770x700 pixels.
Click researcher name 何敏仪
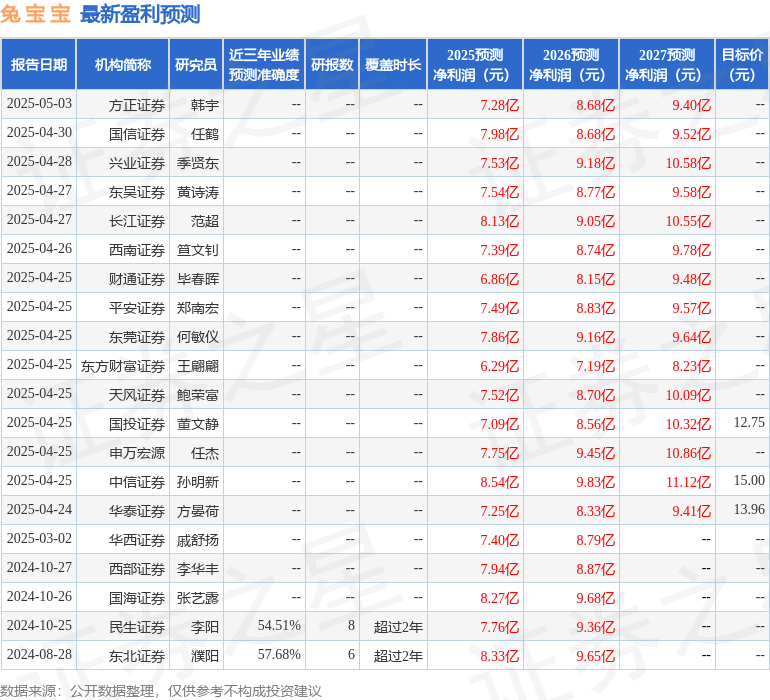point(198,337)
